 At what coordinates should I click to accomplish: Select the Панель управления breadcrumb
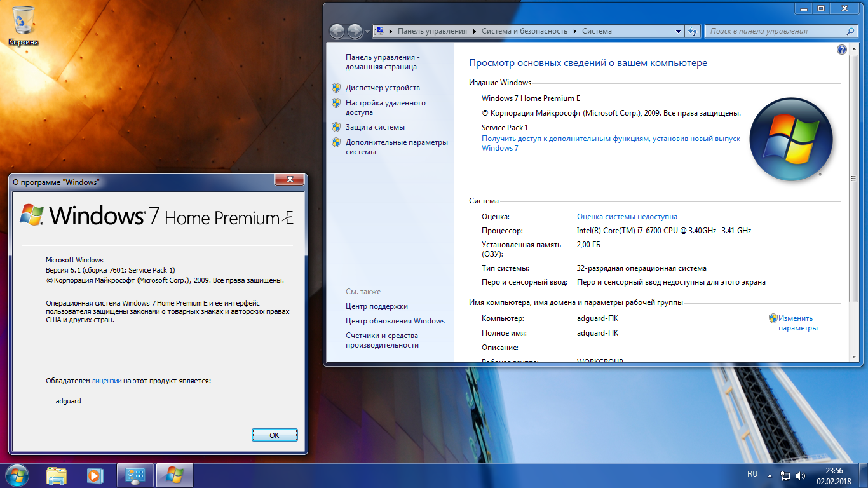(432, 31)
